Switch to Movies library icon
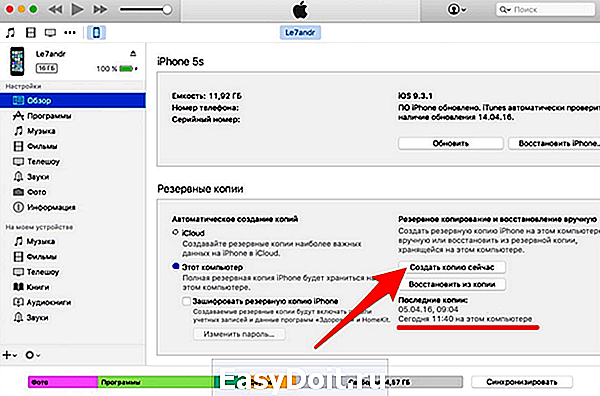The height and width of the screenshot is (396, 600). pos(31,33)
